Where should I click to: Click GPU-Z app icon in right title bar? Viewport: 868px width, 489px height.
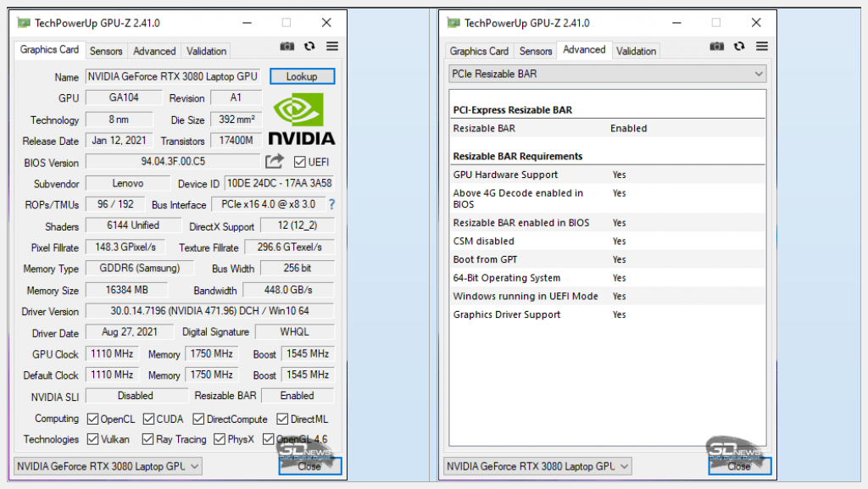(453, 23)
